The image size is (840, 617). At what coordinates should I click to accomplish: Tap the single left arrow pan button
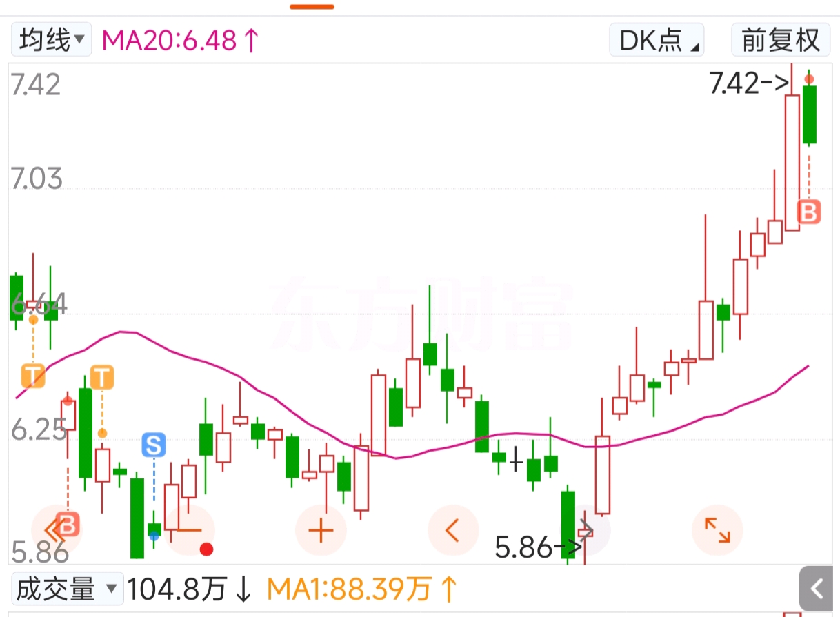point(452,530)
